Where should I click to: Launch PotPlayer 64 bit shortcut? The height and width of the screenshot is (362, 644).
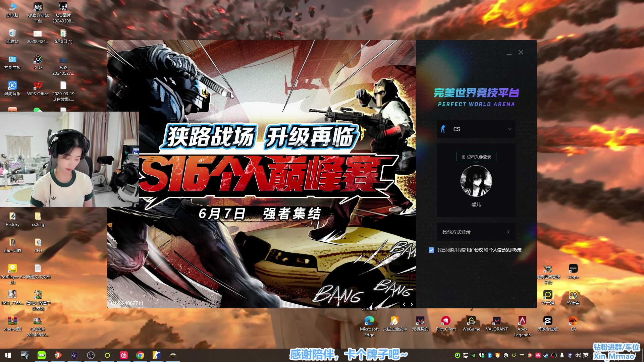[x=12, y=274]
